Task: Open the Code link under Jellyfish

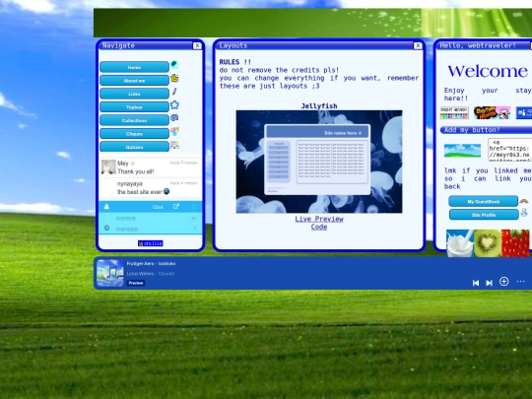Action: 319,227
